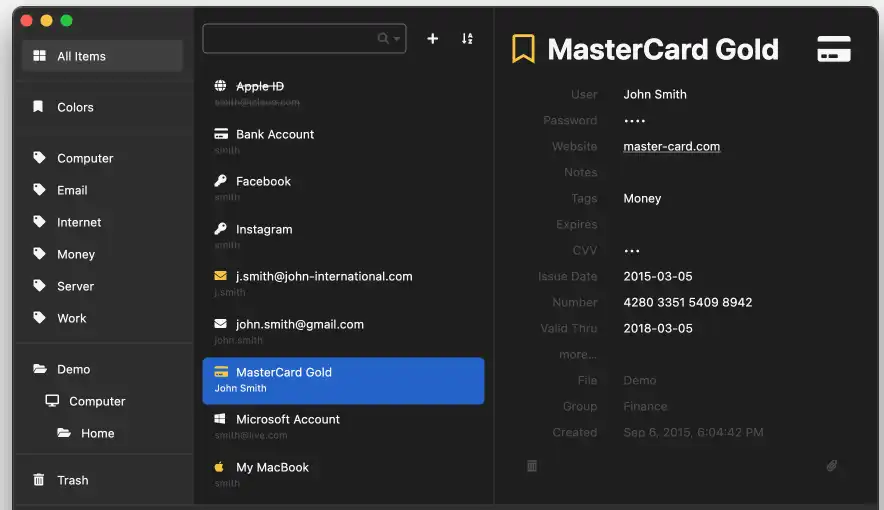Select All Items in sidebar

(x=102, y=56)
